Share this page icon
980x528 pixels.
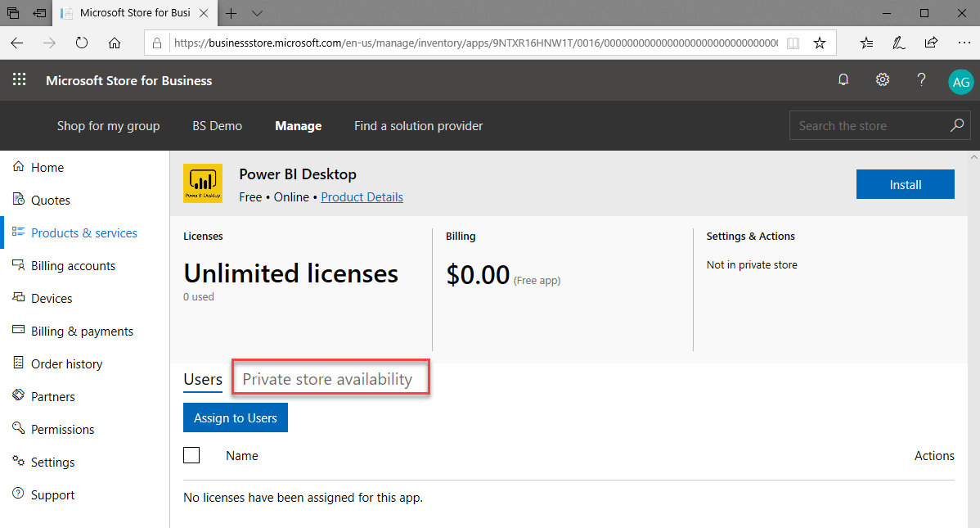(931, 43)
